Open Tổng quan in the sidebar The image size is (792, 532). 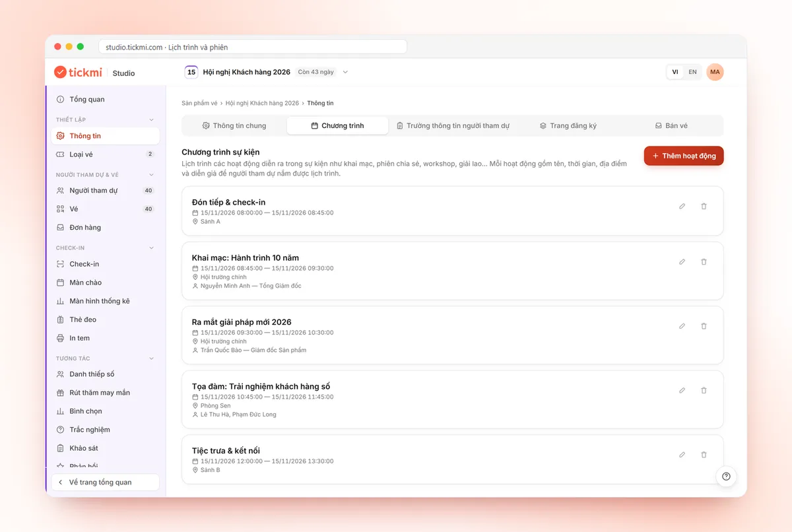tap(106, 99)
